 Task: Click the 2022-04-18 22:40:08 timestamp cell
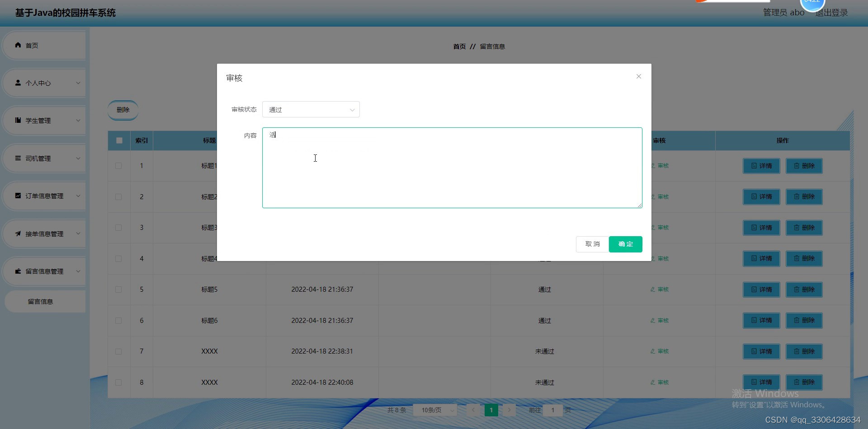pos(322,382)
